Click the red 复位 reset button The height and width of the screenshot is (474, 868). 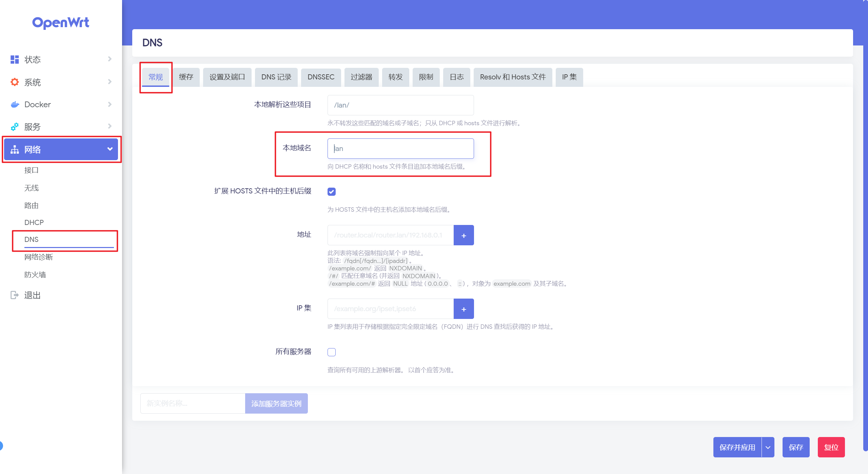click(x=831, y=447)
